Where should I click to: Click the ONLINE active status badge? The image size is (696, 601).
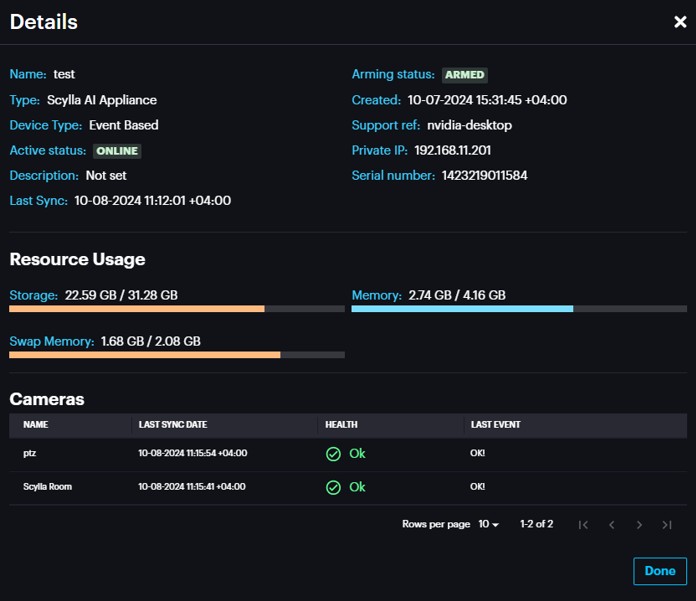point(117,151)
